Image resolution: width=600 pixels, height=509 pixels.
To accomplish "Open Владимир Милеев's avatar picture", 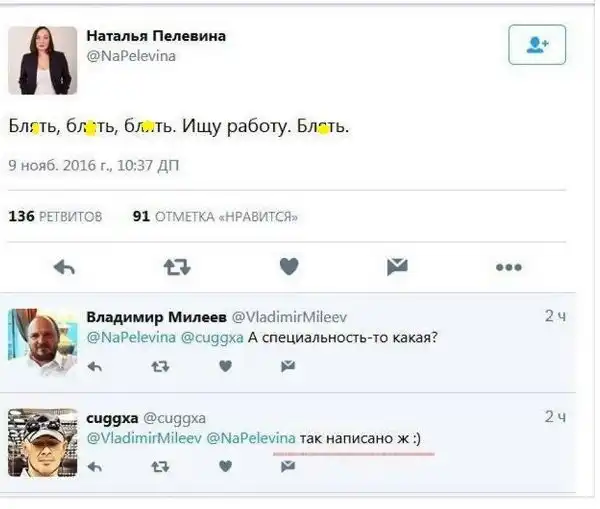I will click(43, 342).
